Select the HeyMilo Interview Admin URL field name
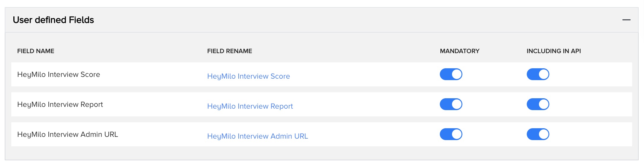 (67, 134)
